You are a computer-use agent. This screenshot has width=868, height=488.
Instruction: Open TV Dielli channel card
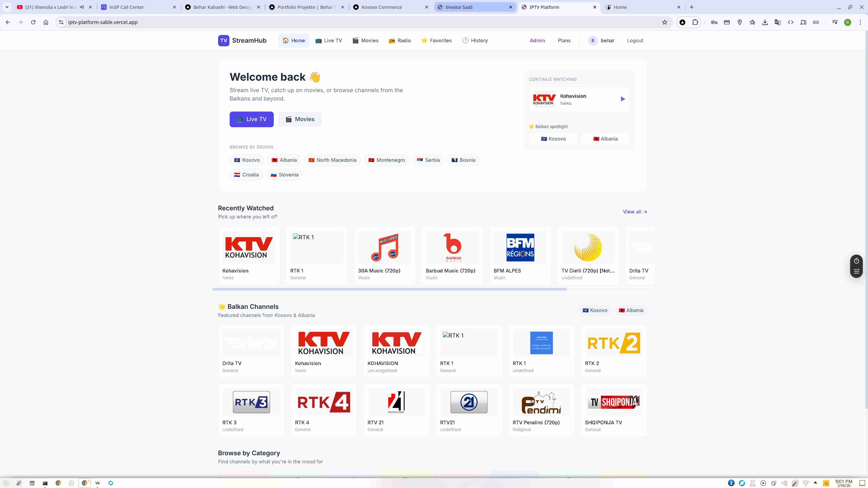[x=588, y=256]
